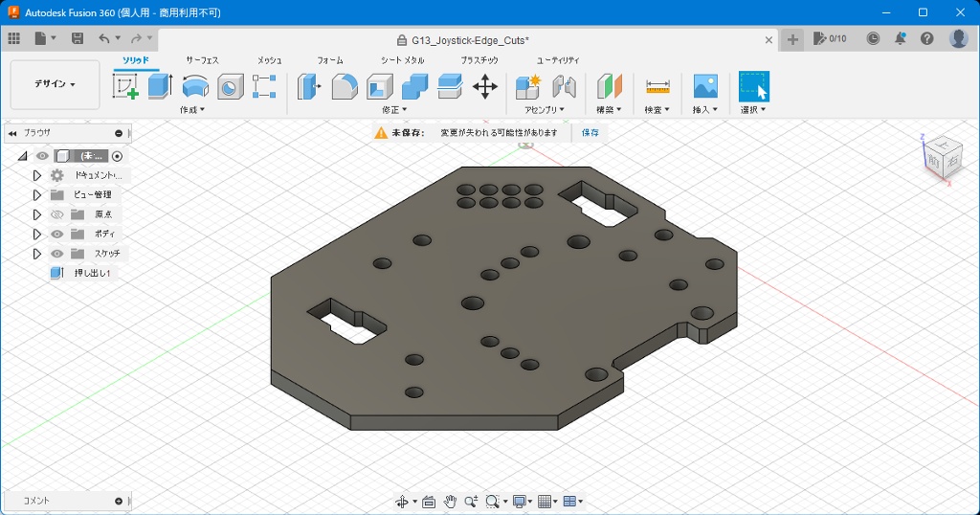Click the Extrude tool icon
Viewport: 980px width, 515px height.
click(x=160, y=87)
